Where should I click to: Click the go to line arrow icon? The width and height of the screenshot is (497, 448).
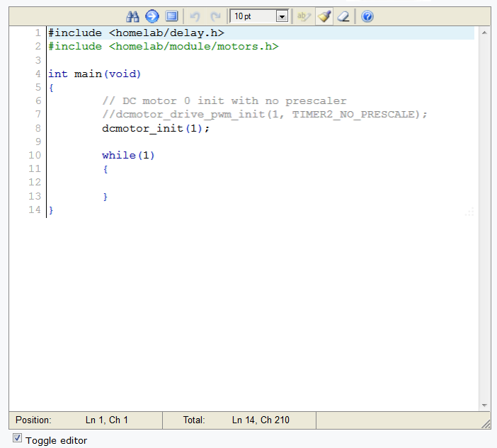pos(152,16)
